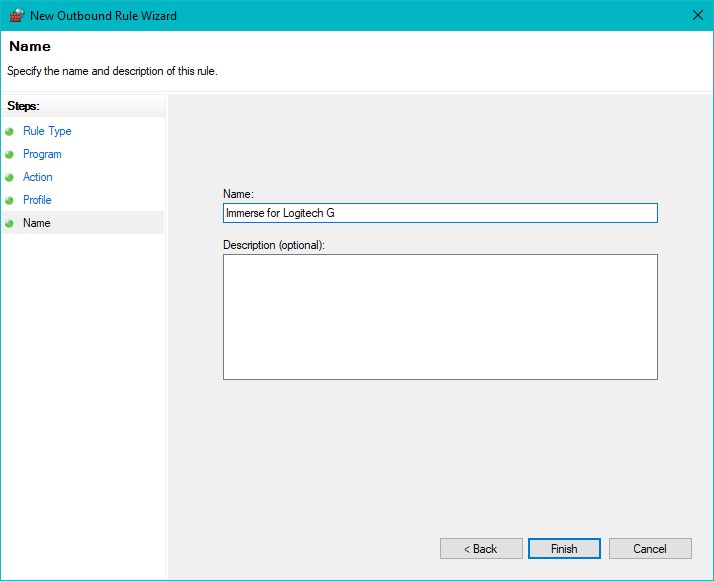The image size is (714, 581).
Task: Click the Description (optional) text area
Action: click(x=440, y=317)
